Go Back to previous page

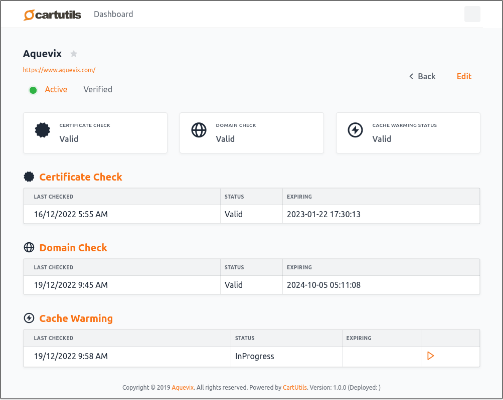[422, 76]
